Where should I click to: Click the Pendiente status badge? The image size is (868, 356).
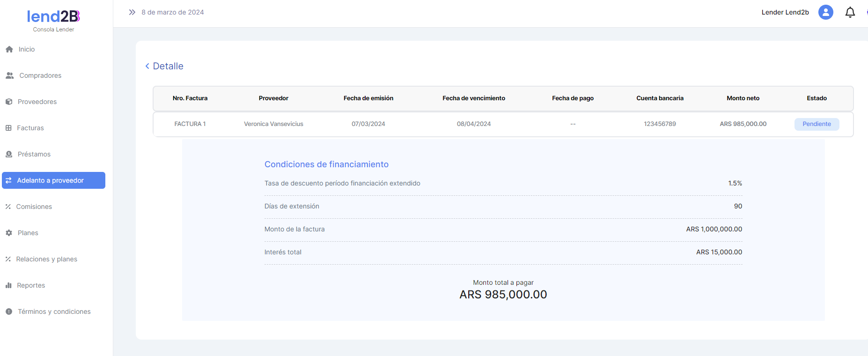coord(817,124)
